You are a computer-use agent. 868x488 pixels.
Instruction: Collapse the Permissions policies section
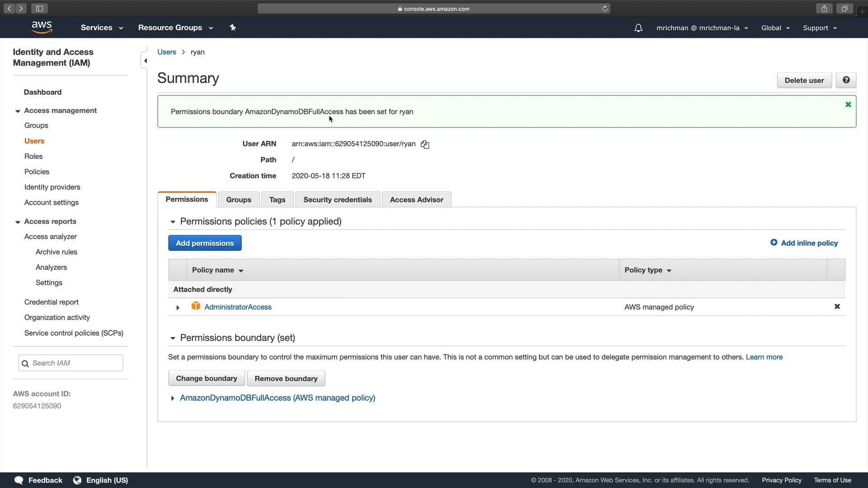click(x=173, y=221)
